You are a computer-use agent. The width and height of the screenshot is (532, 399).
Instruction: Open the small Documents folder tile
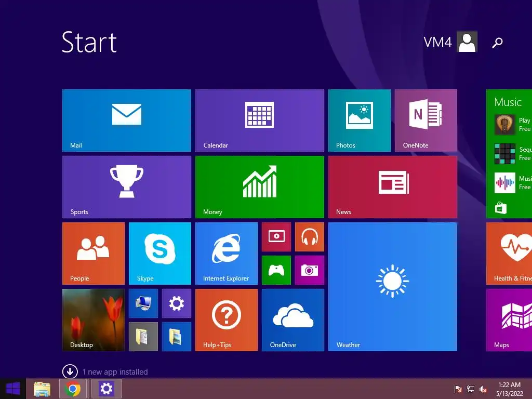(143, 337)
